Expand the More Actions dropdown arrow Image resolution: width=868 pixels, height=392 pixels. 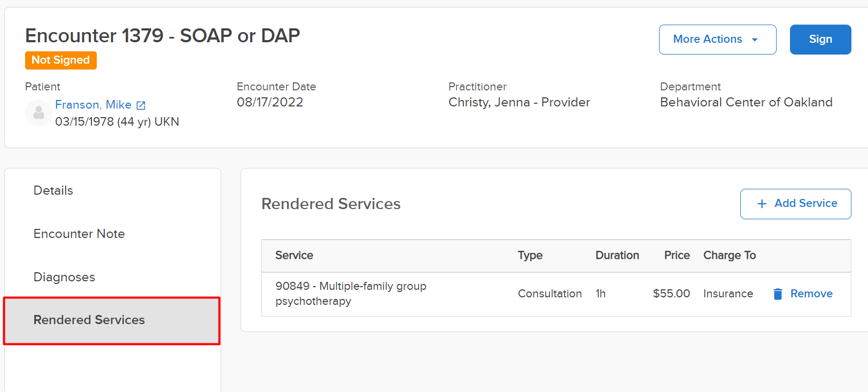click(x=755, y=40)
